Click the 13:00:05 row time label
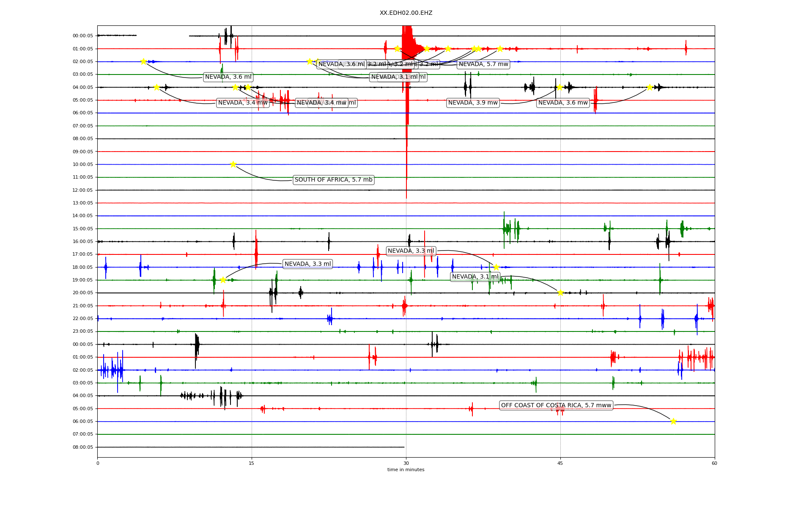The height and width of the screenshot is (508, 812). coord(83,203)
